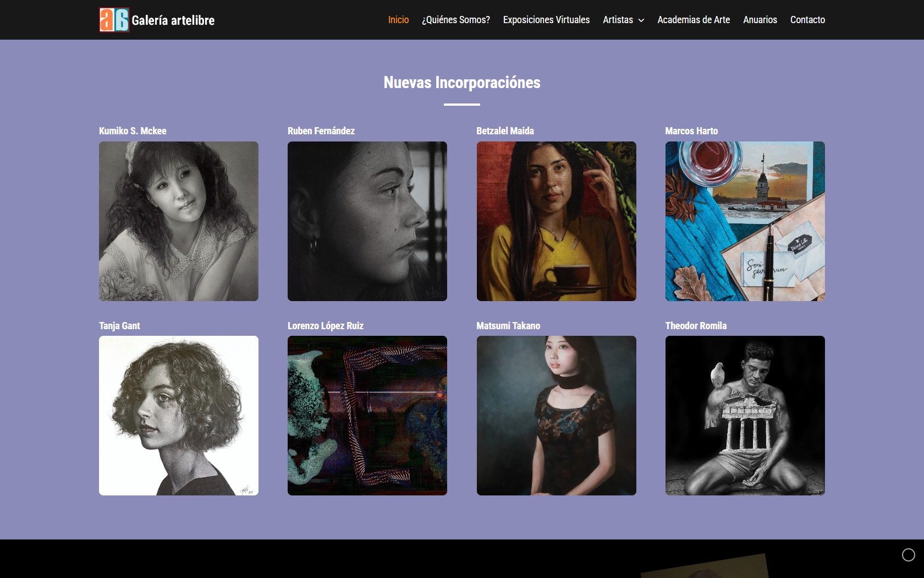The image size is (924, 578).
Task: Click Matsumi Takano portrait thumbnail
Action: 555,416
